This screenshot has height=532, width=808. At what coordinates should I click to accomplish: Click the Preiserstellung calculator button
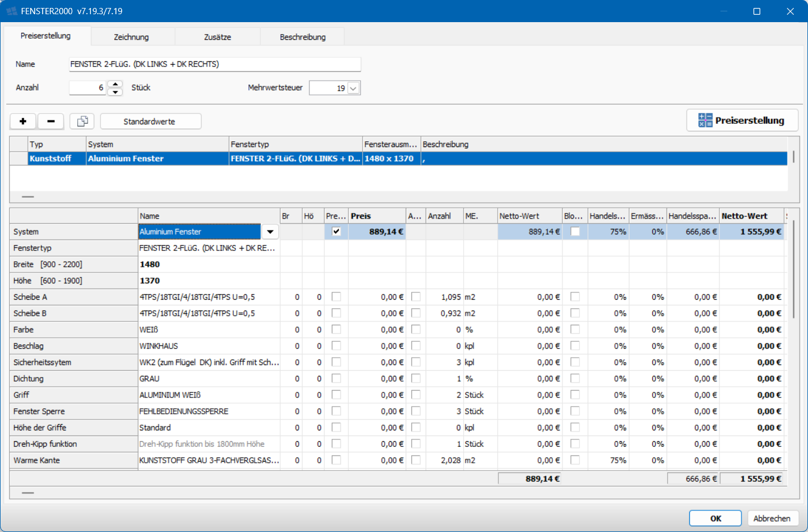(742, 120)
